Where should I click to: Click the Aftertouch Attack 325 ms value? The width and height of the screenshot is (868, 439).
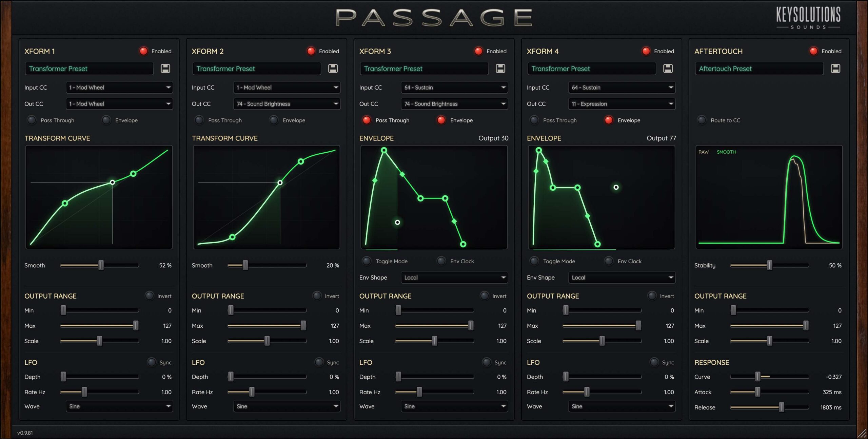click(832, 392)
